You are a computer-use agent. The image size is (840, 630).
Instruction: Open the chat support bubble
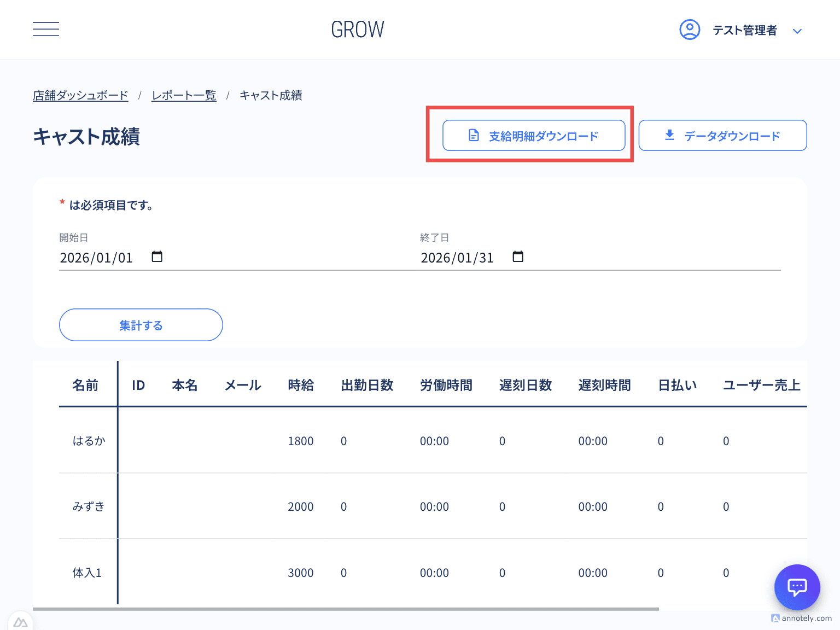[x=797, y=587]
